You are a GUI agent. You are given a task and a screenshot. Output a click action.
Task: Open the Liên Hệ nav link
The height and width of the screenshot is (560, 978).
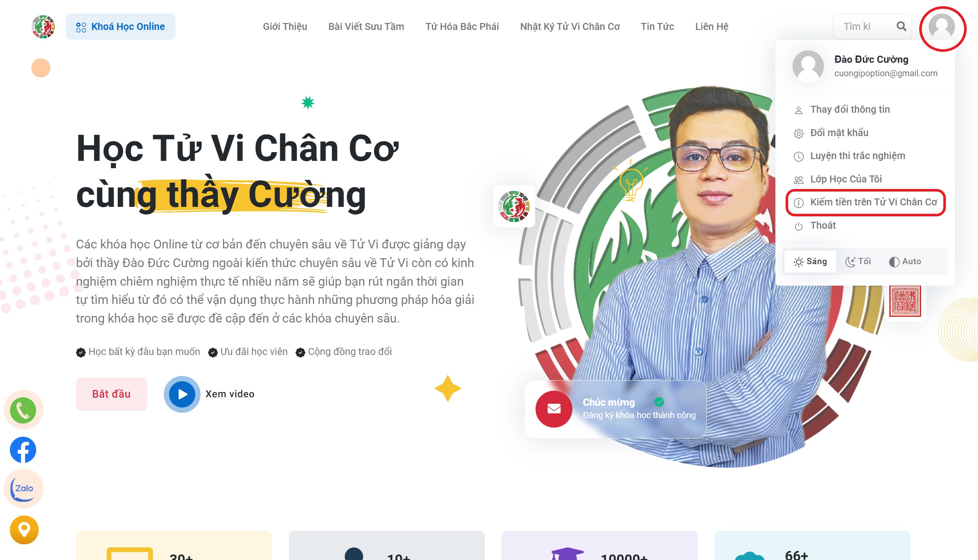711,27
